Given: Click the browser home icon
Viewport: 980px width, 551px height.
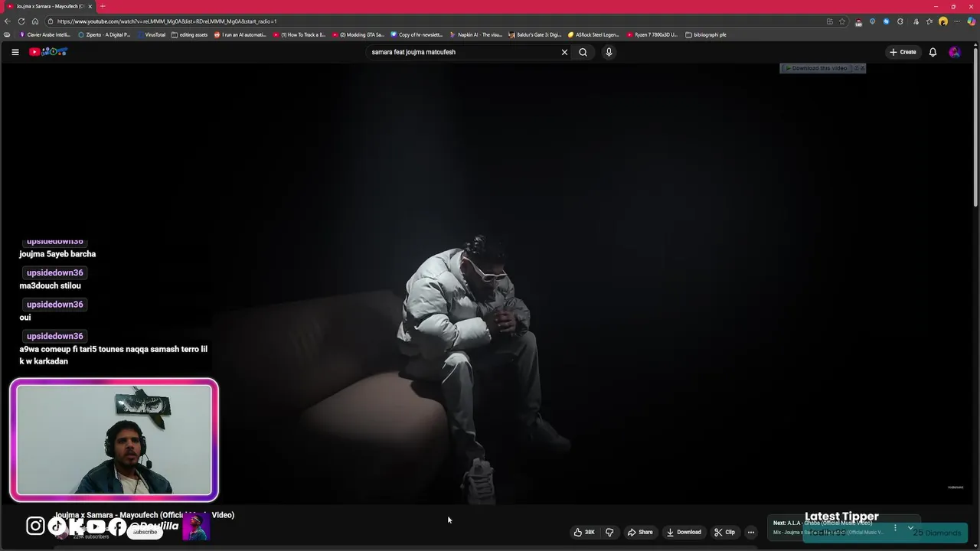Looking at the screenshot, I should point(35,21).
